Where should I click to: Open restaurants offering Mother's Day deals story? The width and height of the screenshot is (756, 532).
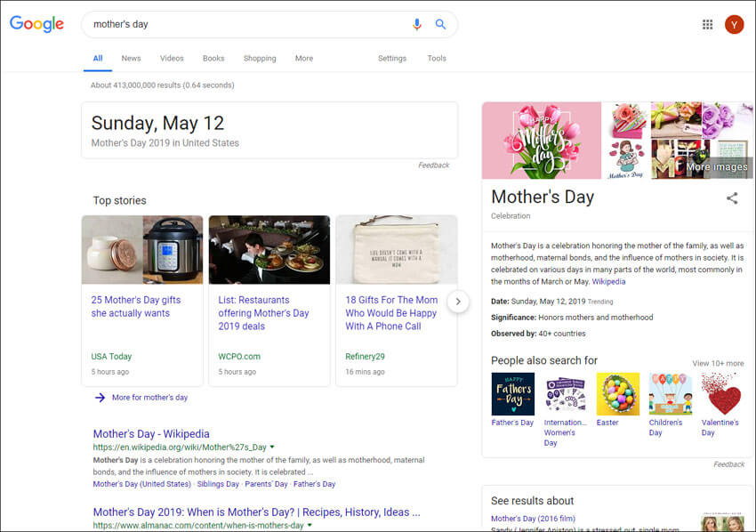tap(264, 313)
